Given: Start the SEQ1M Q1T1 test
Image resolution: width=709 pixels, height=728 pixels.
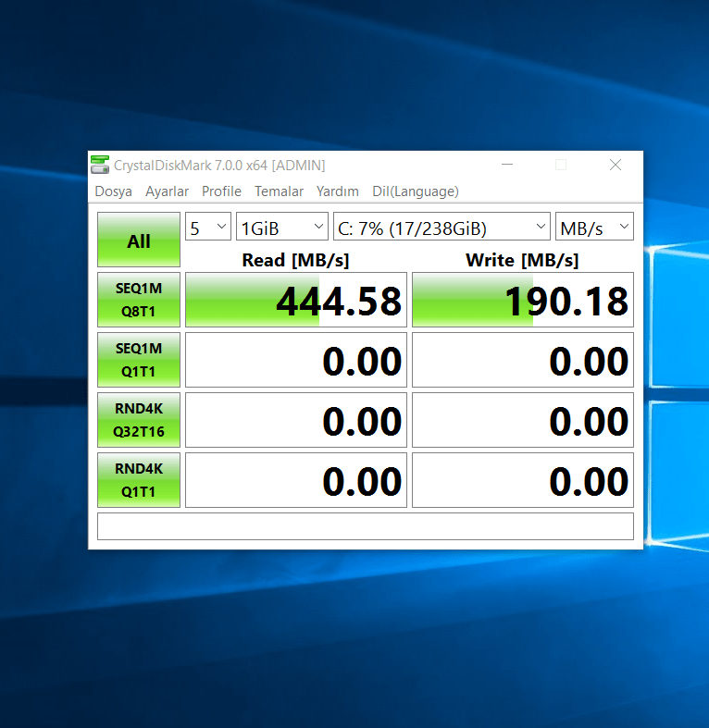Looking at the screenshot, I should click(x=139, y=360).
